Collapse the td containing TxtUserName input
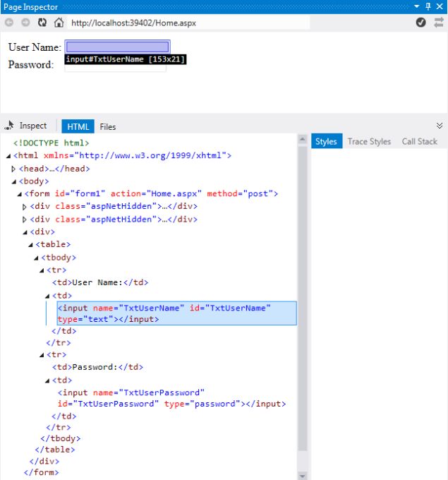448x480 pixels. 47,296
